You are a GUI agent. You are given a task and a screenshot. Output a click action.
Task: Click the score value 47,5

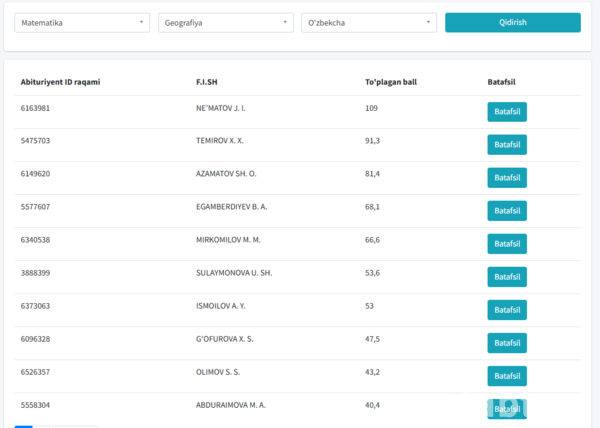click(372, 339)
